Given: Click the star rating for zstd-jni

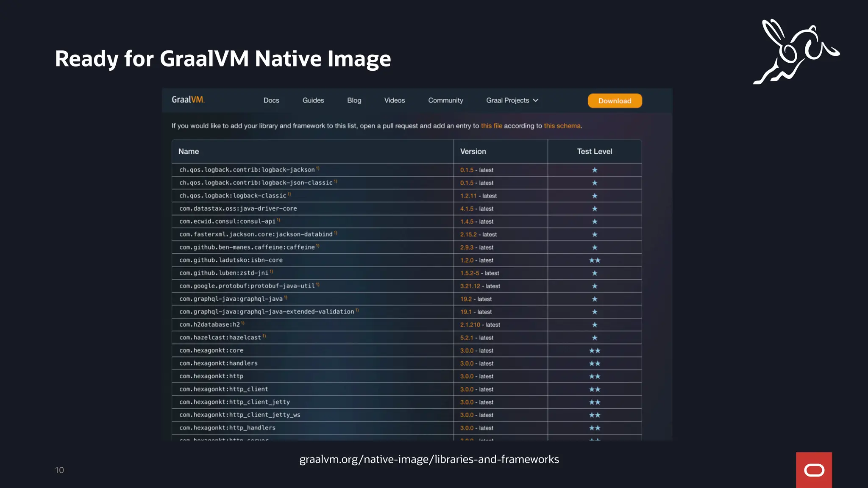Looking at the screenshot, I should [x=595, y=273].
